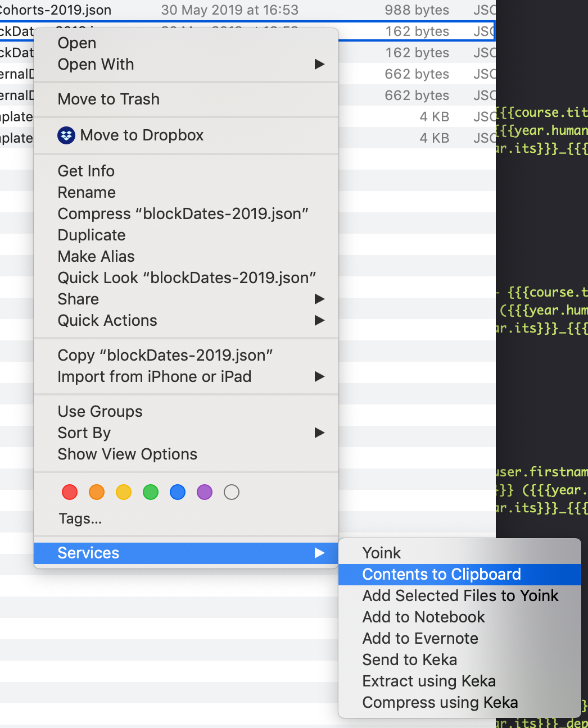588x728 pixels.
Task: Open Show View Options
Action: (x=186, y=454)
